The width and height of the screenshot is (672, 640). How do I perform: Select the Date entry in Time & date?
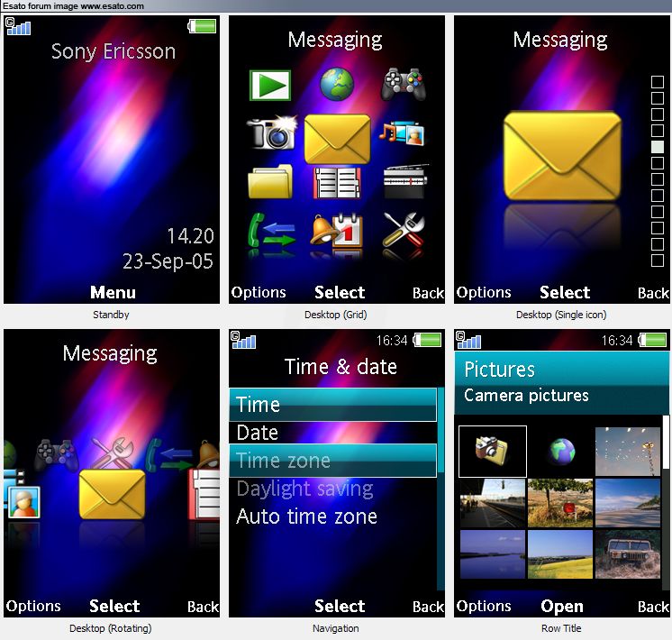coord(333,433)
